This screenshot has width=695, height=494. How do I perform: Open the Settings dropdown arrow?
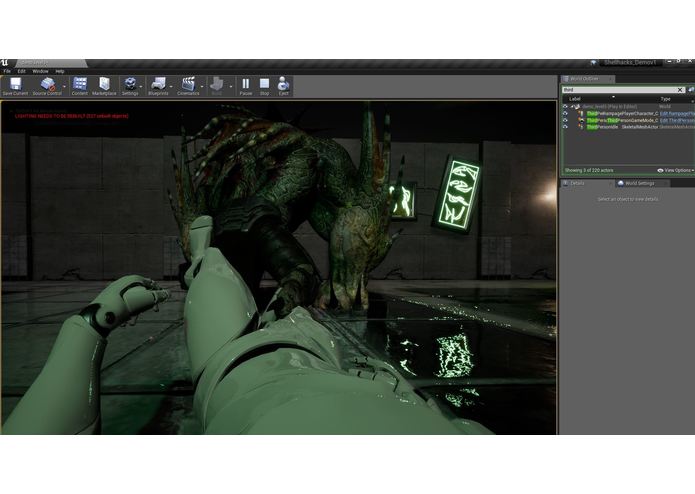(141, 86)
